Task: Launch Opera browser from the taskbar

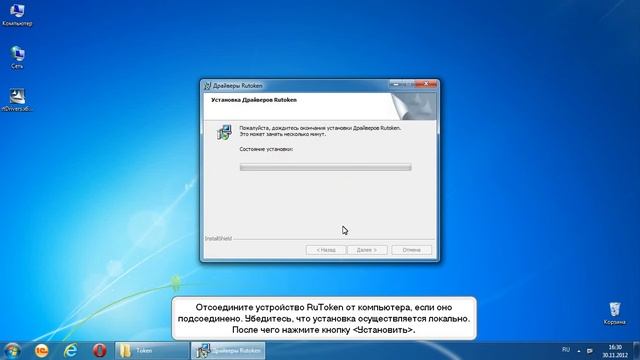Action: [100, 351]
